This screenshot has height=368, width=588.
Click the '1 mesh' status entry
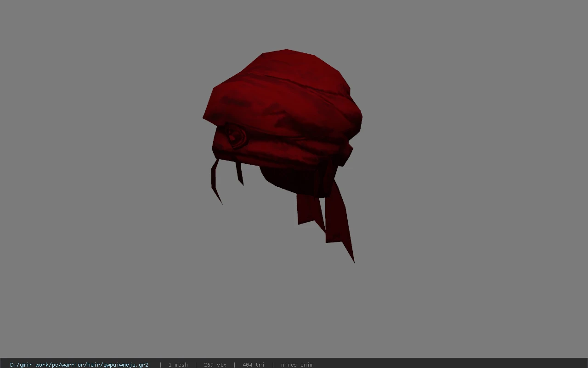(178, 365)
